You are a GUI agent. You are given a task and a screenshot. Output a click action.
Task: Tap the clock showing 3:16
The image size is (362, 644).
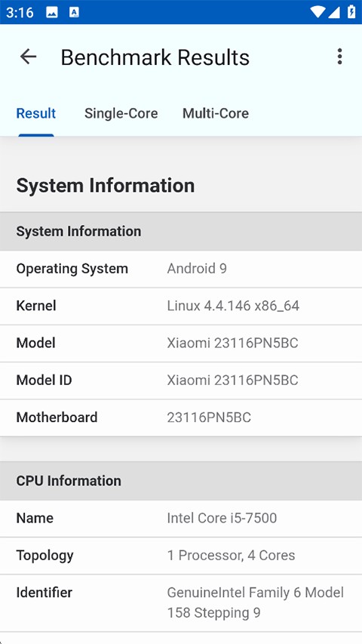coord(20,12)
